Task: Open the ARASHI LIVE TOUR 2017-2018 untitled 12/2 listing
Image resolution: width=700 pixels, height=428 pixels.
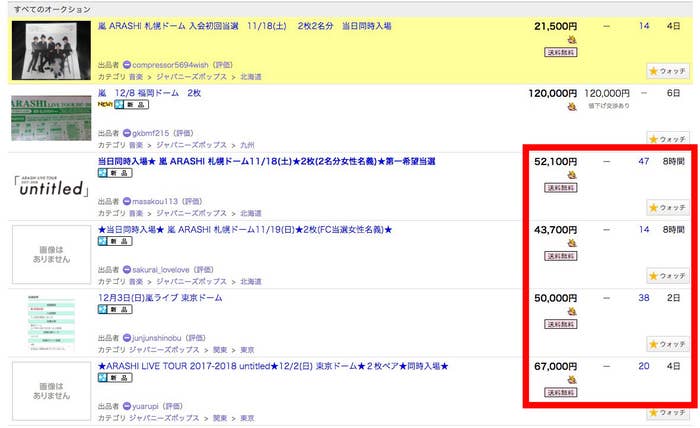Action: tap(273, 366)
